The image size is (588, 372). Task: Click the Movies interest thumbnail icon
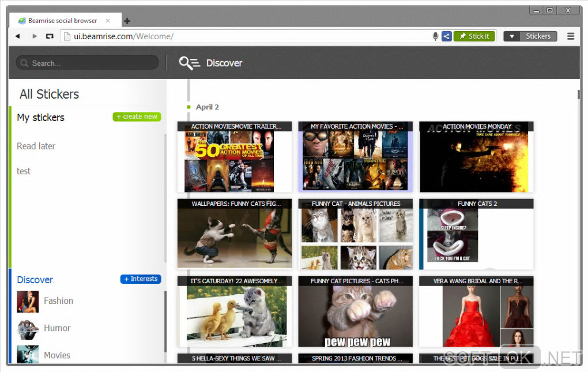coord(28,354)
